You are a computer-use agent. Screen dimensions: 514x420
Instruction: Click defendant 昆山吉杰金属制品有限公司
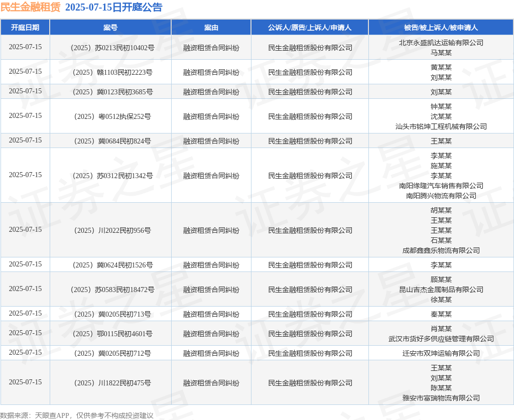441,289
